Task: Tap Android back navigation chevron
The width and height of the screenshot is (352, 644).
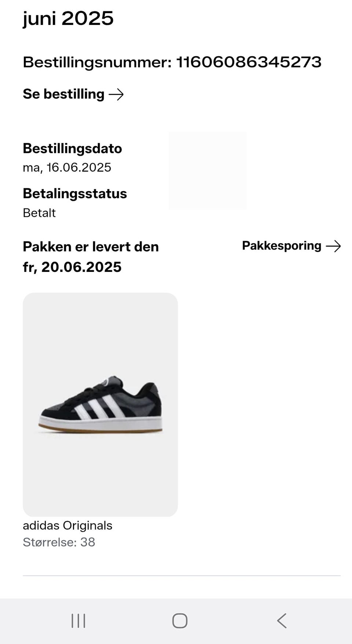Action: 282,621
